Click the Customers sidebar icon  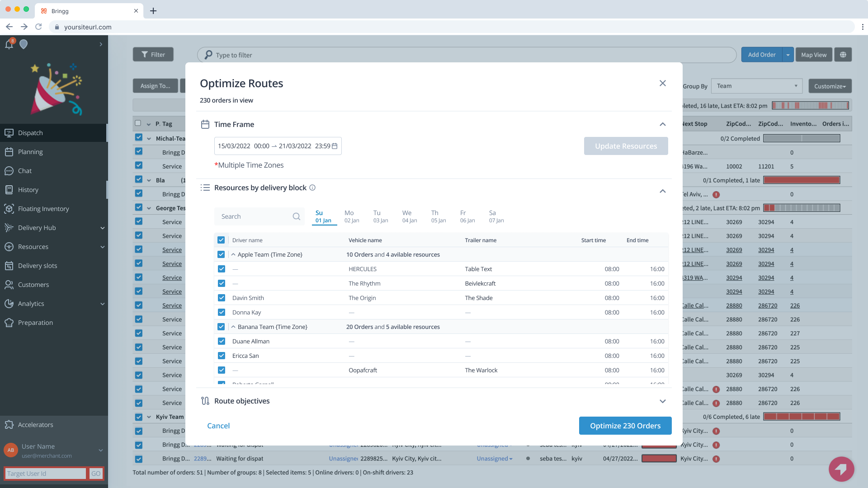(9, 285)
